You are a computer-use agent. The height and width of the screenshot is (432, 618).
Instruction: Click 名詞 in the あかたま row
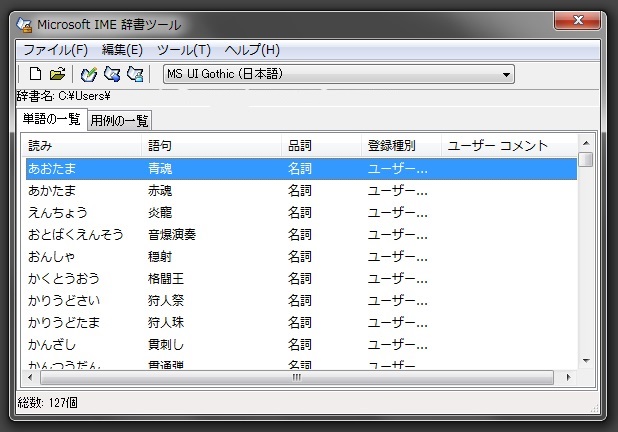[300, 191]
